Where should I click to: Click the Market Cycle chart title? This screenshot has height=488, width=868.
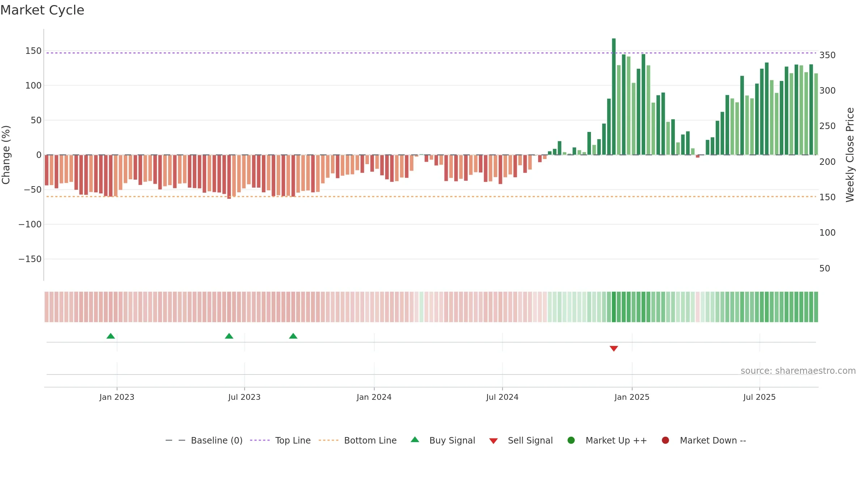pyautogui.click(x=42, y=10)
